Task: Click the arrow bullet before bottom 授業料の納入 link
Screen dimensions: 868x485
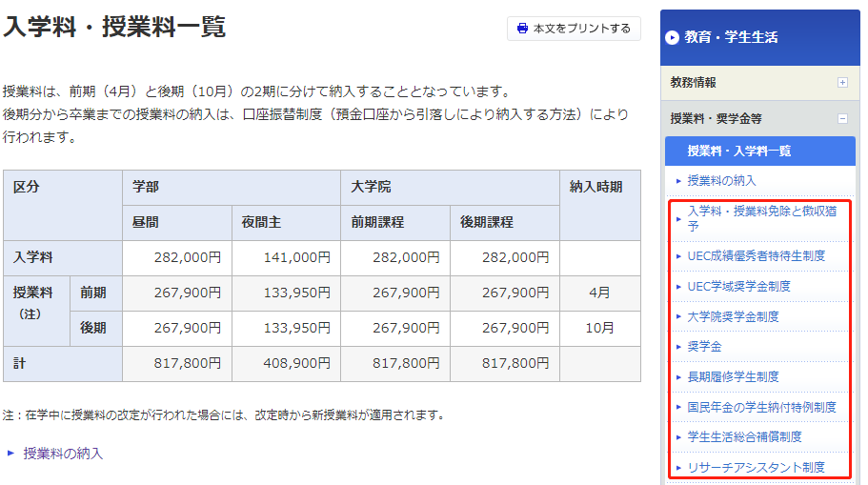Action: tap(10, 454)
